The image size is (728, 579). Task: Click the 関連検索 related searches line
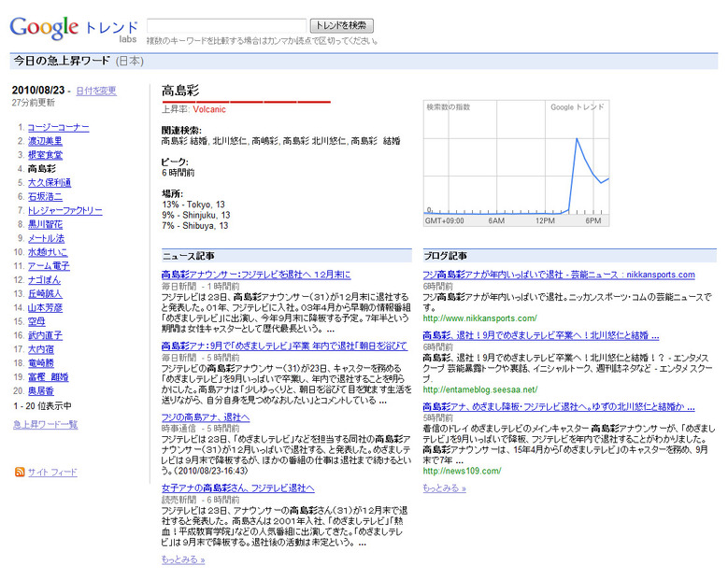tap(281, 141)
